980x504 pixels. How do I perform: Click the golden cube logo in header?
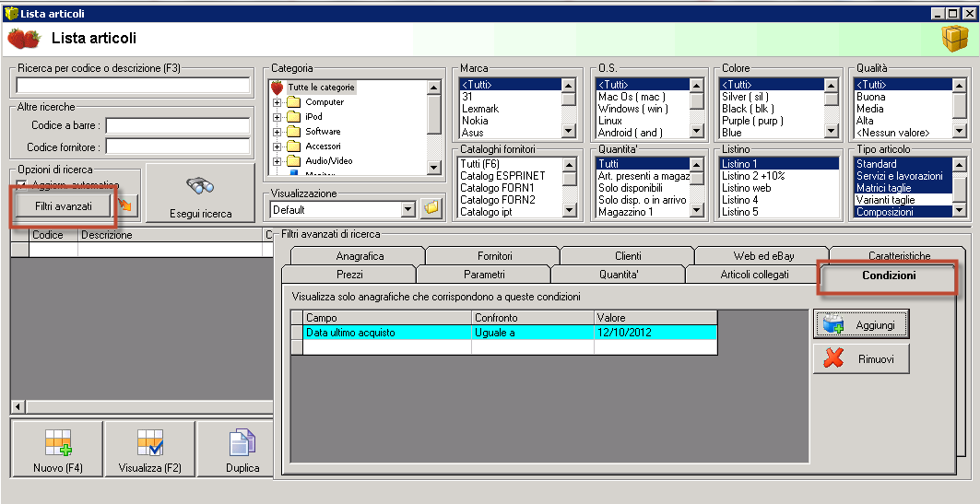(x=954, y=39)
